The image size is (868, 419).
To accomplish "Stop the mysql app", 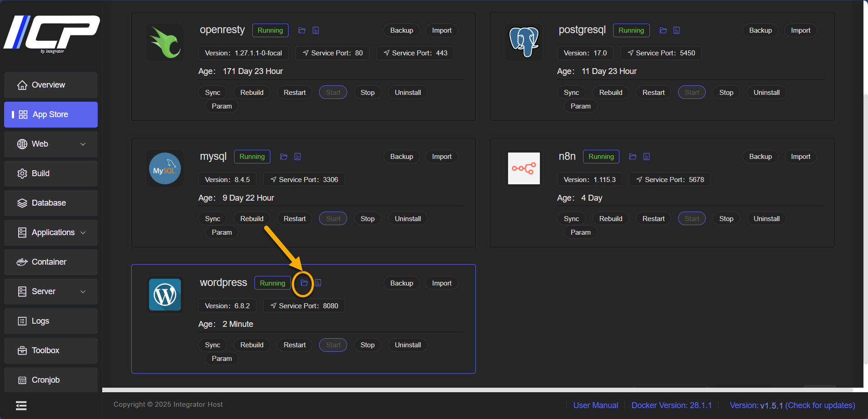I will tap(367, 219).
